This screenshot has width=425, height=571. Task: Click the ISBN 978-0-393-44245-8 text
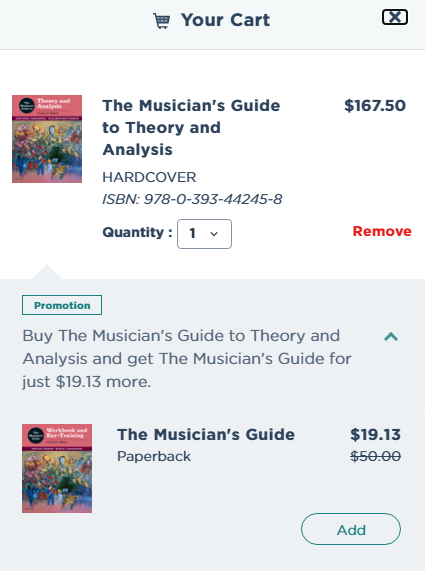192,199
